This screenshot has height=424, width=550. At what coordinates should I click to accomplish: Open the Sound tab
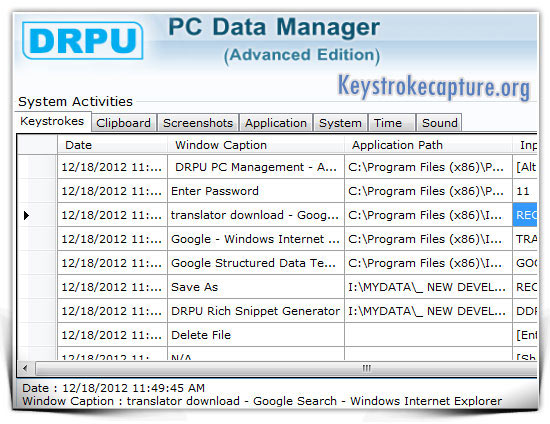tap(439, 123)
